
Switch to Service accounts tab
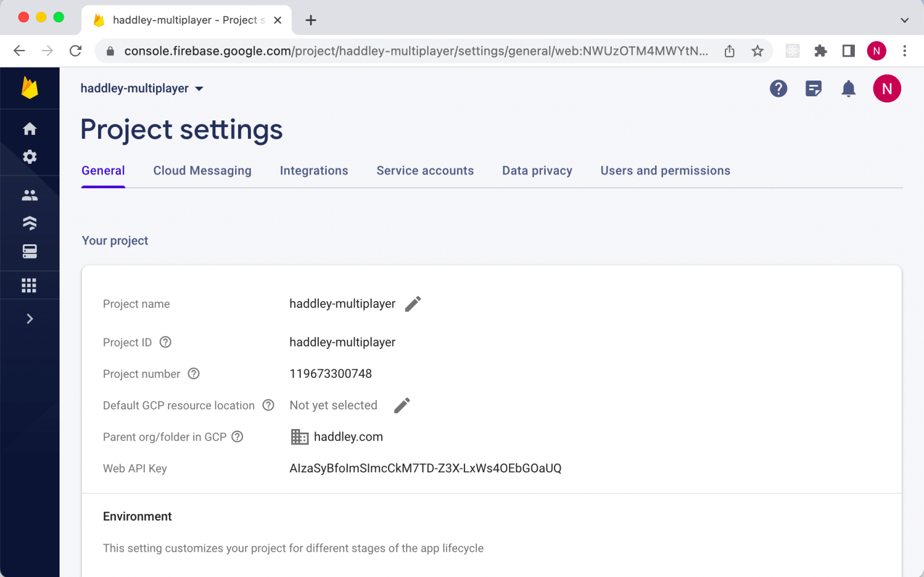click(x=425, y=171)
